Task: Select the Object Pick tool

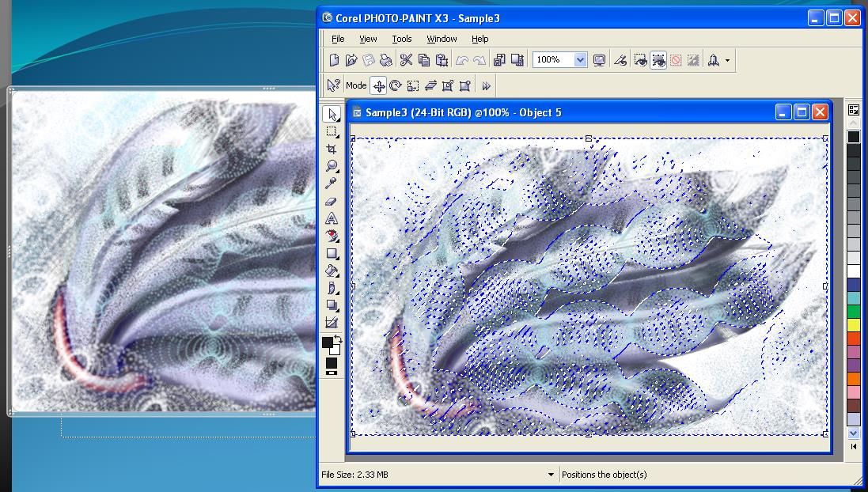Action: pos(332,114)
